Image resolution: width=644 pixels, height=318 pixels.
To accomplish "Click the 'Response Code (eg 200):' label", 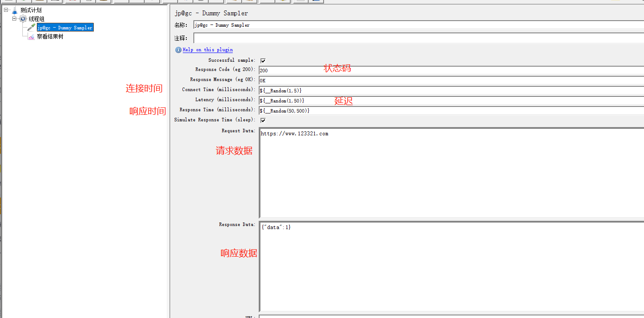I will tap(225, 70).
